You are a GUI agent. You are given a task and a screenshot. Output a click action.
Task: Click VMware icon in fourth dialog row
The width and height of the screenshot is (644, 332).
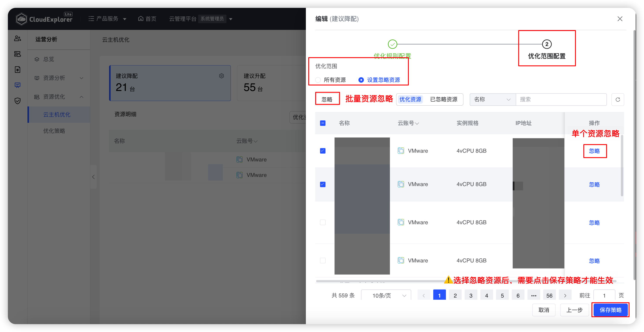(x=401, y=260)
